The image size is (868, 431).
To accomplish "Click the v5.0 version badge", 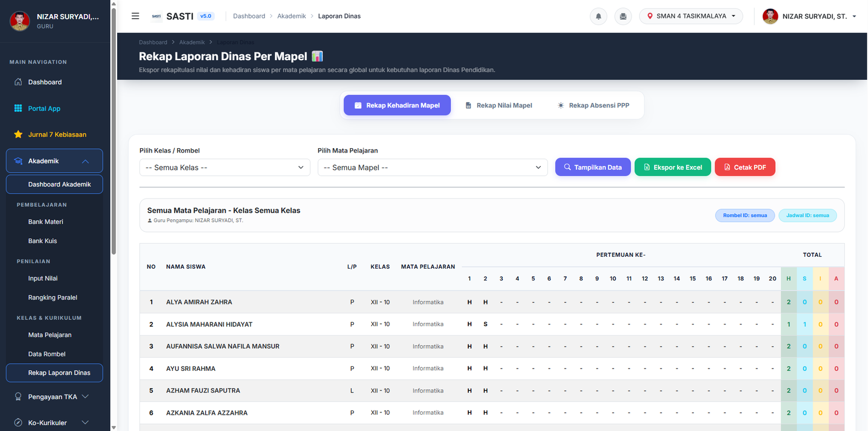I will coord(206,16).
